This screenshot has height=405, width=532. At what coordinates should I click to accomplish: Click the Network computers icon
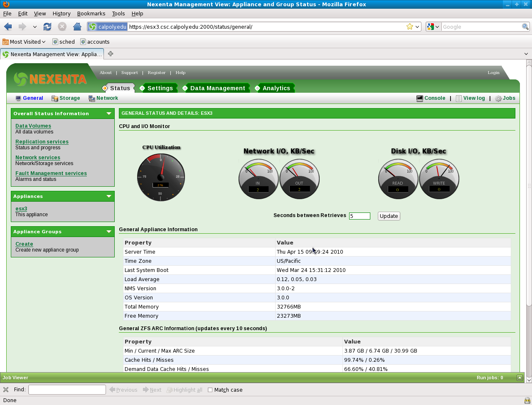click(92, 99)
